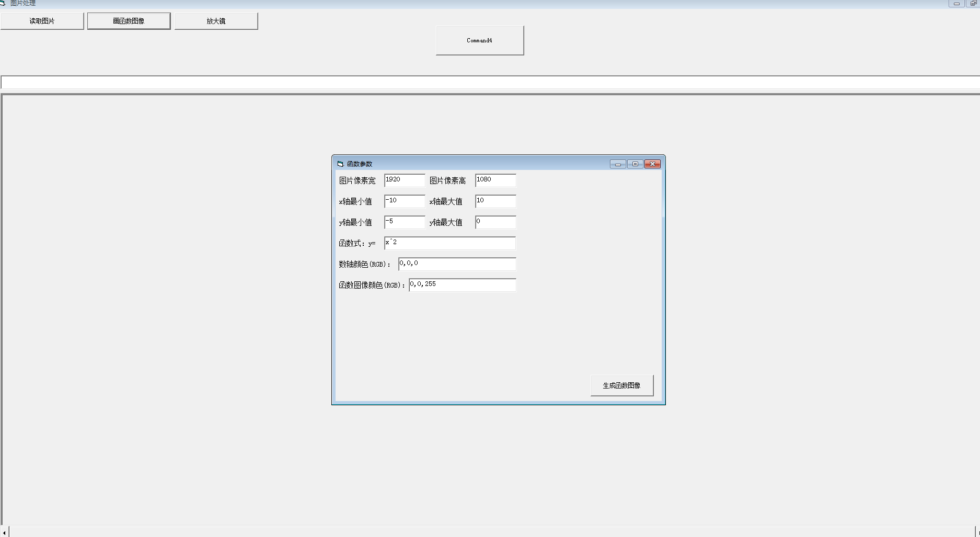Click the long empty text box in main window
This screenshot has width=980, height=537.
(490, 82)
